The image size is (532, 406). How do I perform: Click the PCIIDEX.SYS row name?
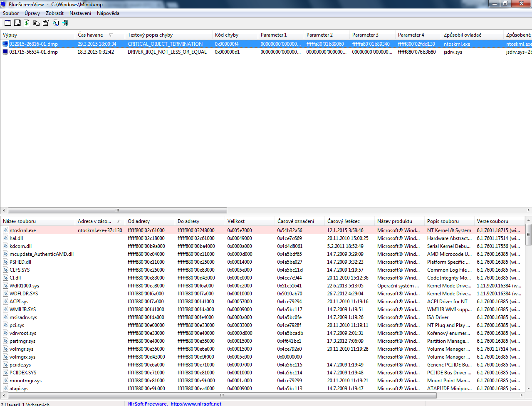(23, 373)
